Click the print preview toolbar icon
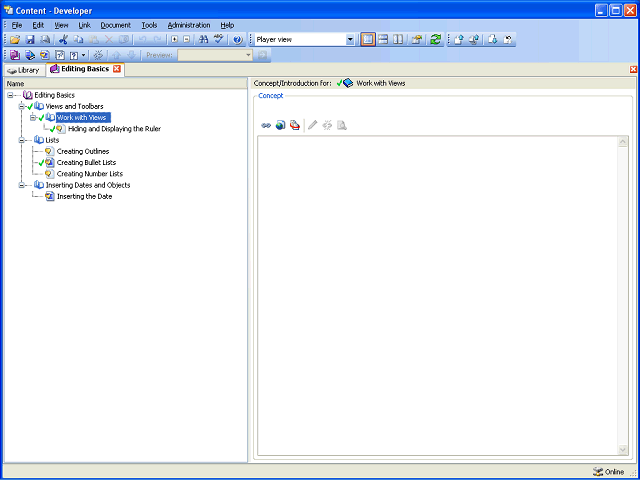This screenshot has width=640, height=480. [x=45, y=40]
